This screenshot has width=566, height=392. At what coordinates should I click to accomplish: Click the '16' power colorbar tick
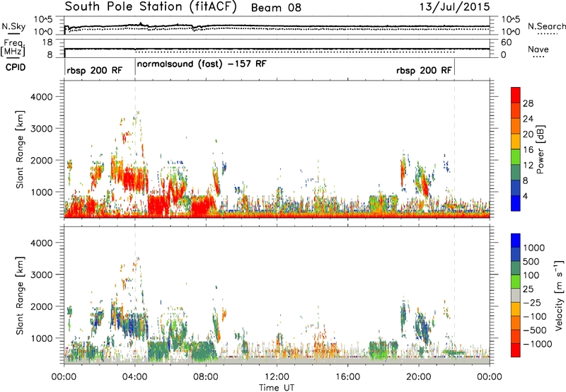pyautogui.click(x=528, y=150)
